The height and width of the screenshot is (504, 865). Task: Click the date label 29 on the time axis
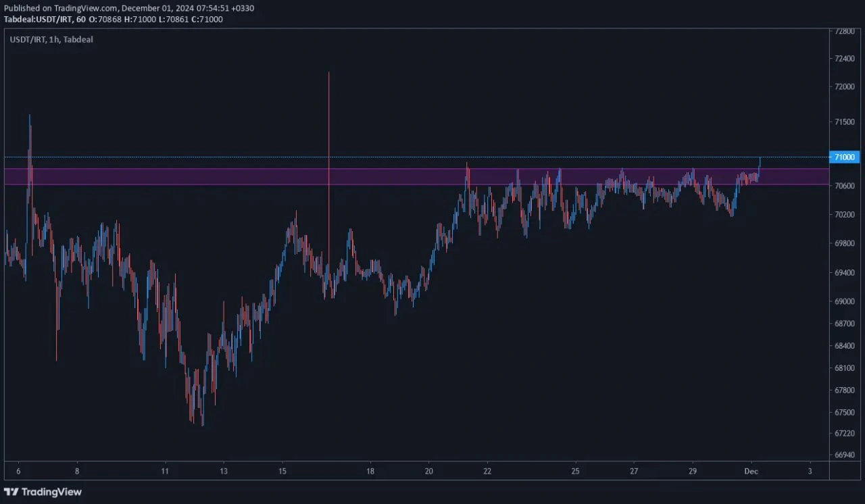tap(693, 471)
